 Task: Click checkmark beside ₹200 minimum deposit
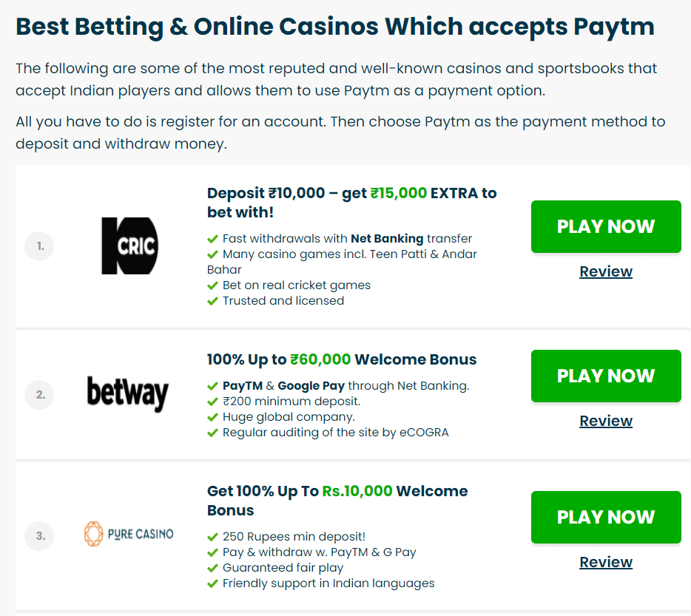pyautogui.click(x=212, y=402)
